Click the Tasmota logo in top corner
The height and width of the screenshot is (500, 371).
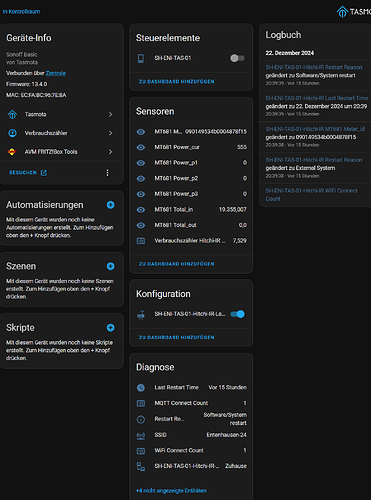coord(353,12)
